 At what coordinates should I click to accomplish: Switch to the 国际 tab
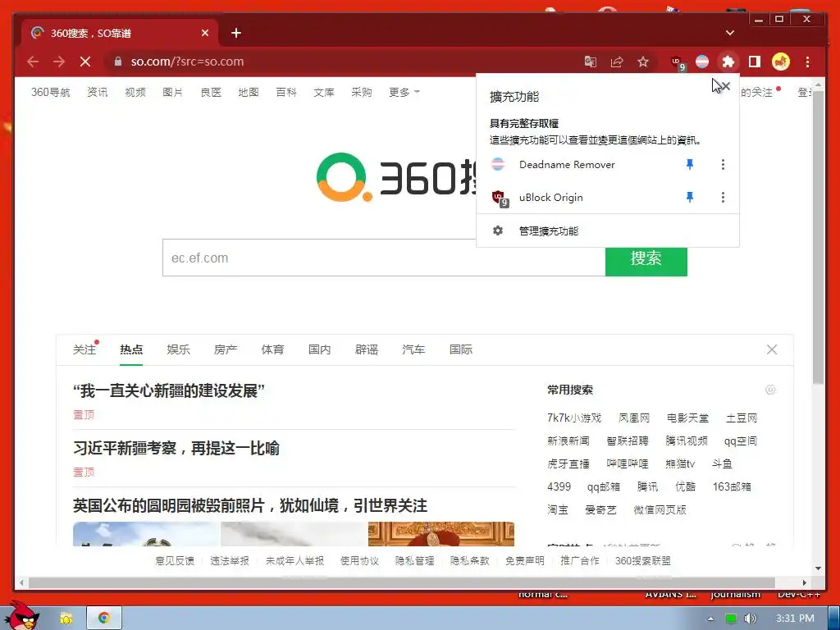pyautogui.click(x=461, y=349)
